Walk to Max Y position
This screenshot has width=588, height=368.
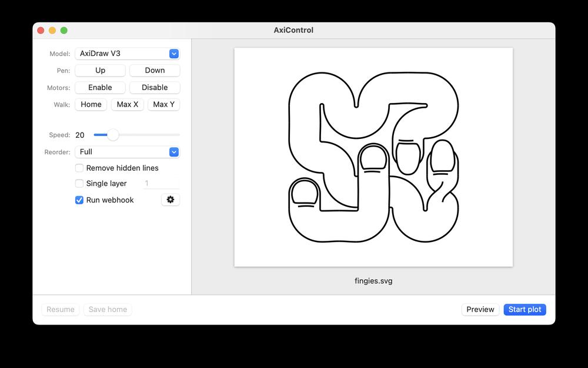coord(163,104)
